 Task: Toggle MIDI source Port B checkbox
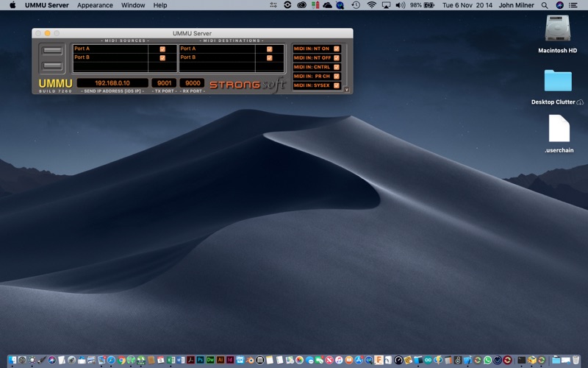pyautogui.click(x=162, y=58)
